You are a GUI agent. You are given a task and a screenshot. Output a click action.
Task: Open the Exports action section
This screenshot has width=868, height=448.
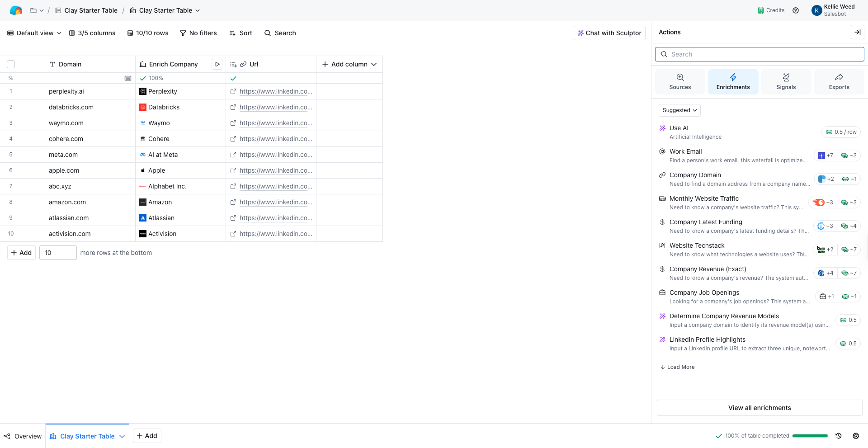tap(839, 82)
